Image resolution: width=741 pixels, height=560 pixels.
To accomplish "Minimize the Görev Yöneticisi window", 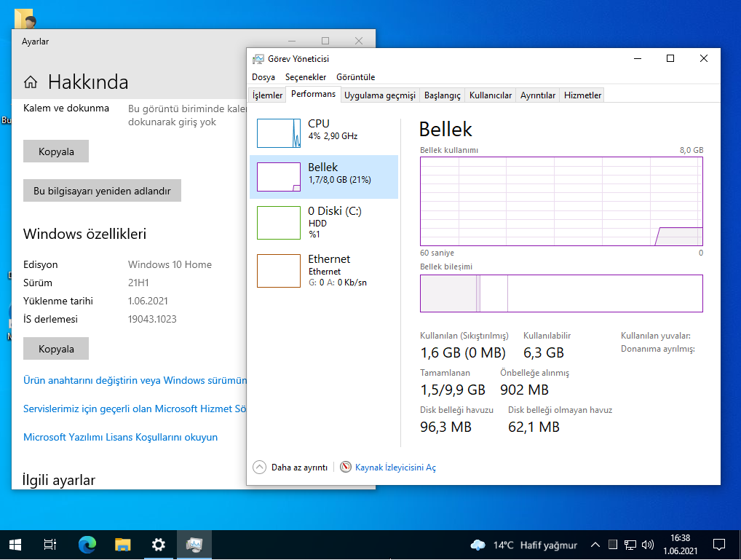I will [638, 58].
